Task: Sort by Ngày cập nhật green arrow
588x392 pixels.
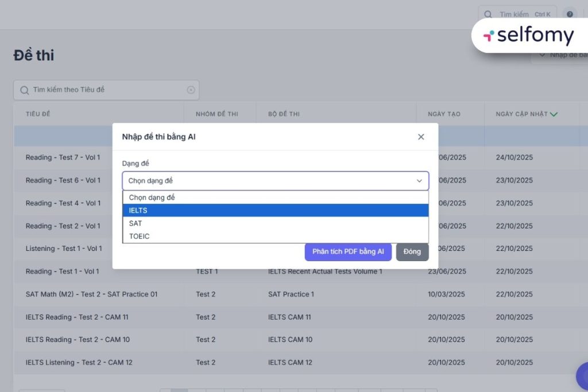Action: [554, 114]
